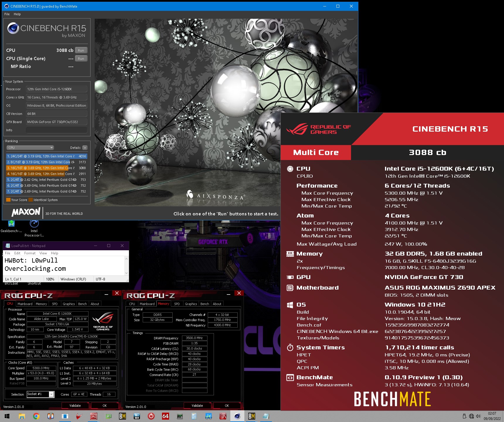The height and width of the screenshot is (422, 504).
Task: Click Notepad scrollbar down arrow
Action: point(127,273)
